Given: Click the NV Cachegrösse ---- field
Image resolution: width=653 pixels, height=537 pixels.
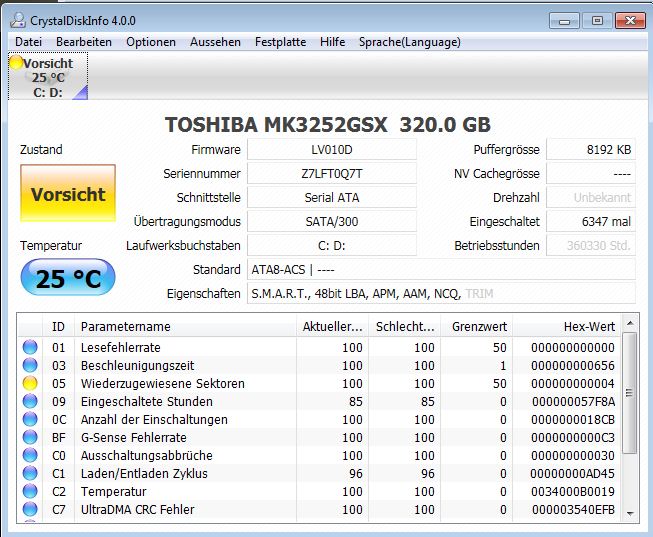Looking at the screenshot, I should (x=591, y=173).
